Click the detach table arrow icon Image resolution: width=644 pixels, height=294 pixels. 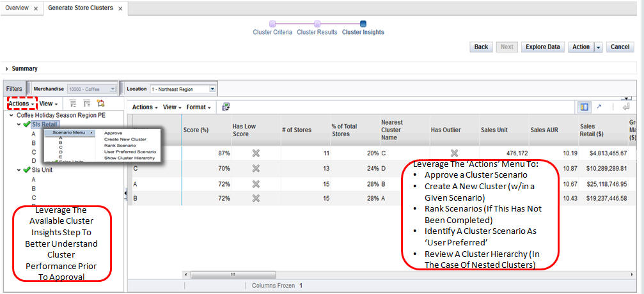point(599,107)
